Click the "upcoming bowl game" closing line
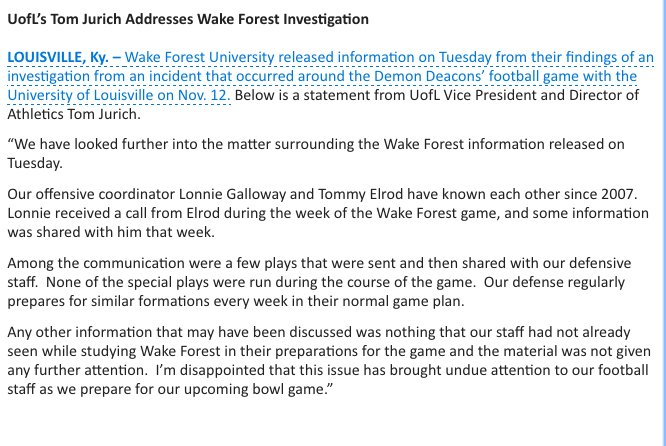This screenshot has width=666, height=446. pyautogui.click(x=170, y=390)
